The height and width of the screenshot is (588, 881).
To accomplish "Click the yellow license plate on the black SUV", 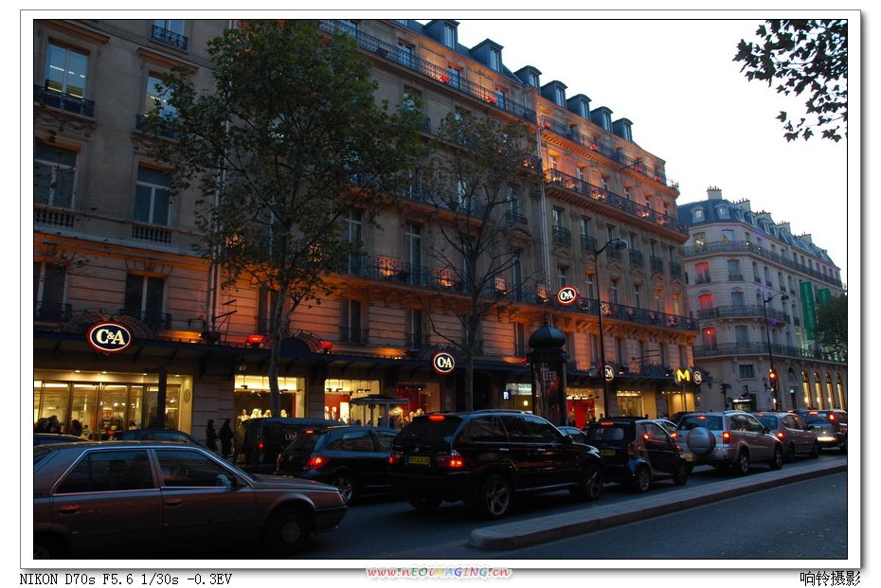I will pos(419,460).
